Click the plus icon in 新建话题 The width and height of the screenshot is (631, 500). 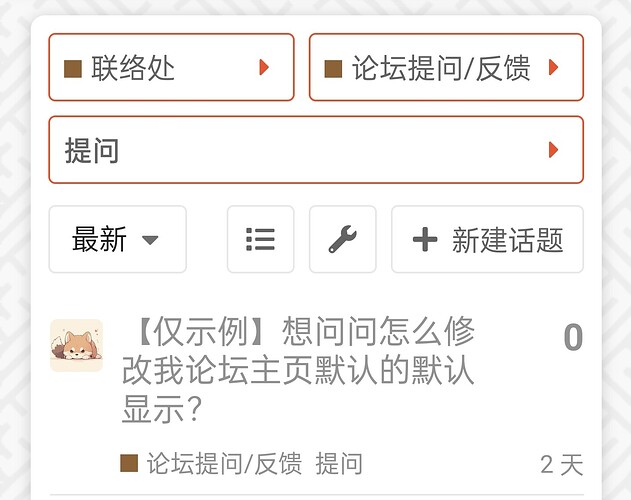tap(425, 239)
